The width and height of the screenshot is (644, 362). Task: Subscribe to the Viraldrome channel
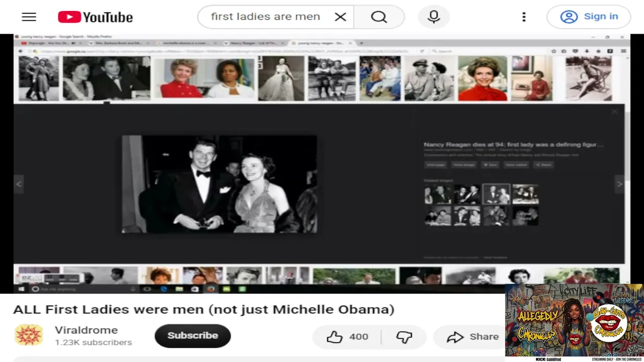click(193, 336)
